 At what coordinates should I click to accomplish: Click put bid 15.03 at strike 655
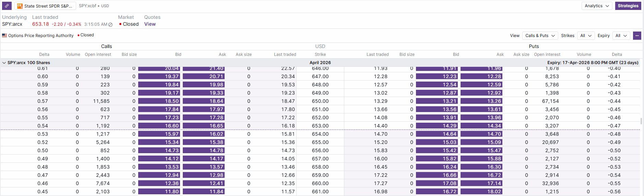coord(437,142)
